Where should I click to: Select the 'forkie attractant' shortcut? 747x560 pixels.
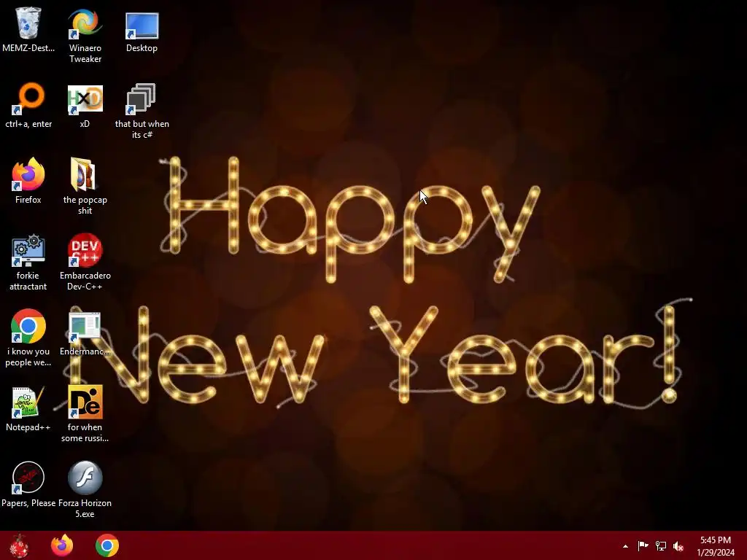[28, 250]
